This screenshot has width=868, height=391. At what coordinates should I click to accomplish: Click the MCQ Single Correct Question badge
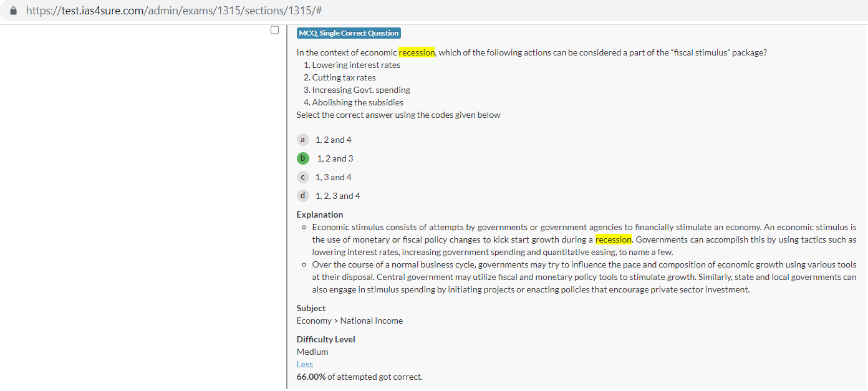click(349, 33)
